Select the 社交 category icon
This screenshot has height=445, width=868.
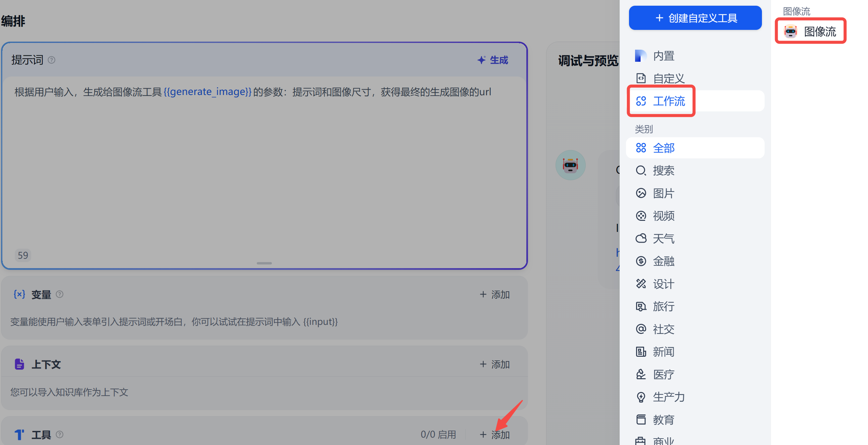pos(641,329)
